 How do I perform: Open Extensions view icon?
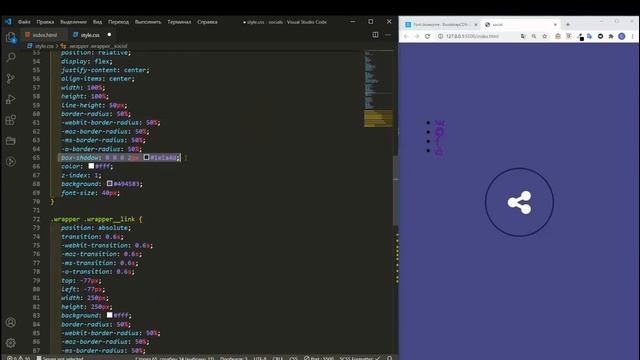[11, 120]
